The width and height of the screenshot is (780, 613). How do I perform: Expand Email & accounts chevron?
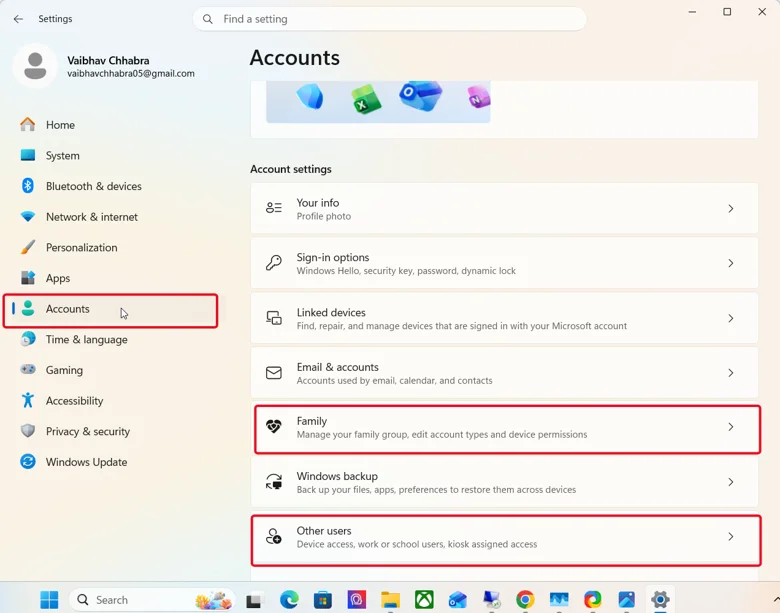731,373
